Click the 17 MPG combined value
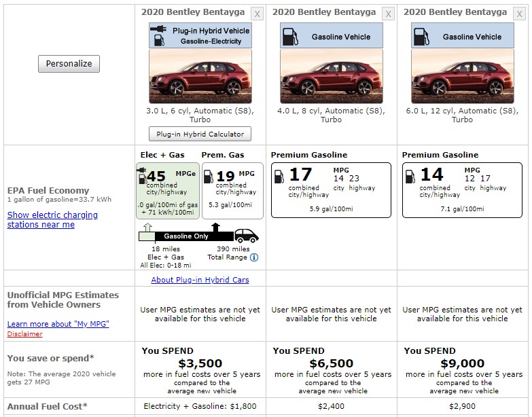 coord(300,175)
